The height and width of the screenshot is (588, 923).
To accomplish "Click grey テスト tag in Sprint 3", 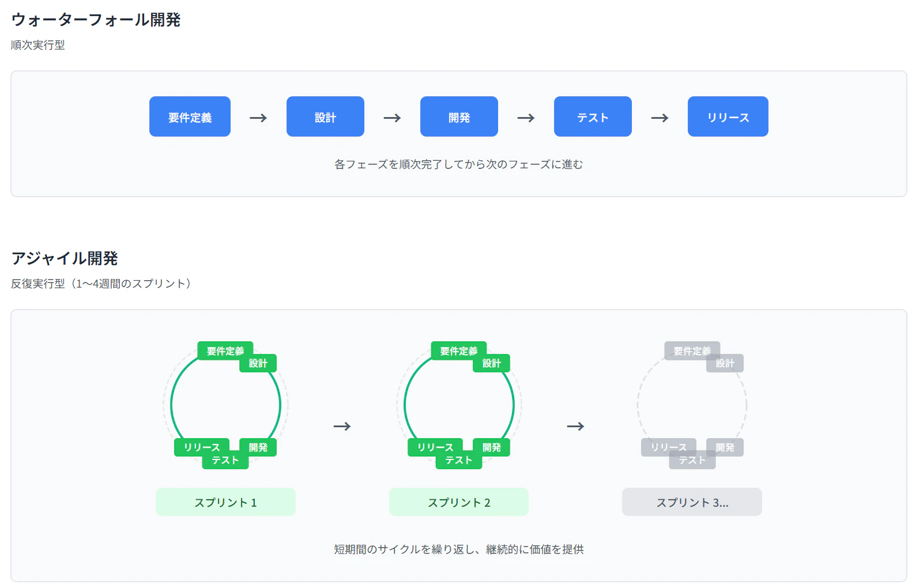I will (692, 460).
